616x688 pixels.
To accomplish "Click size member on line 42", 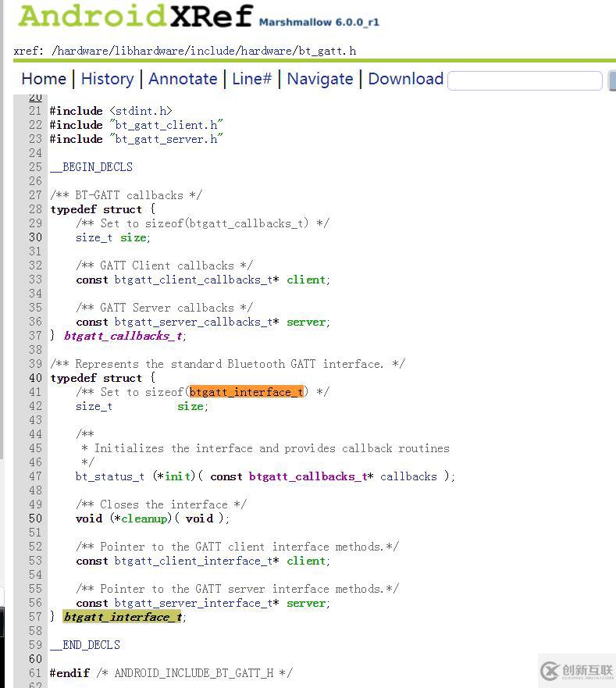I will [x=190, y=406].
